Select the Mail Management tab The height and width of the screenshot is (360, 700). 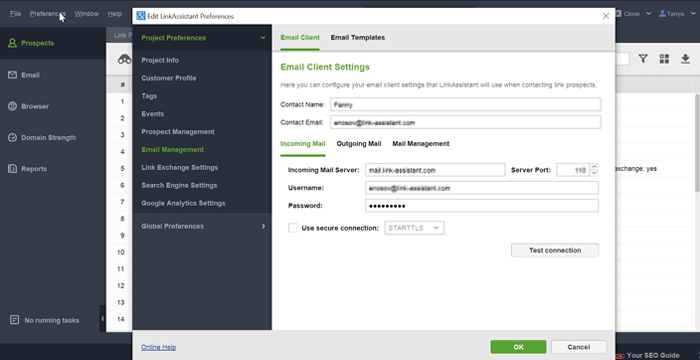pos(421,144)
